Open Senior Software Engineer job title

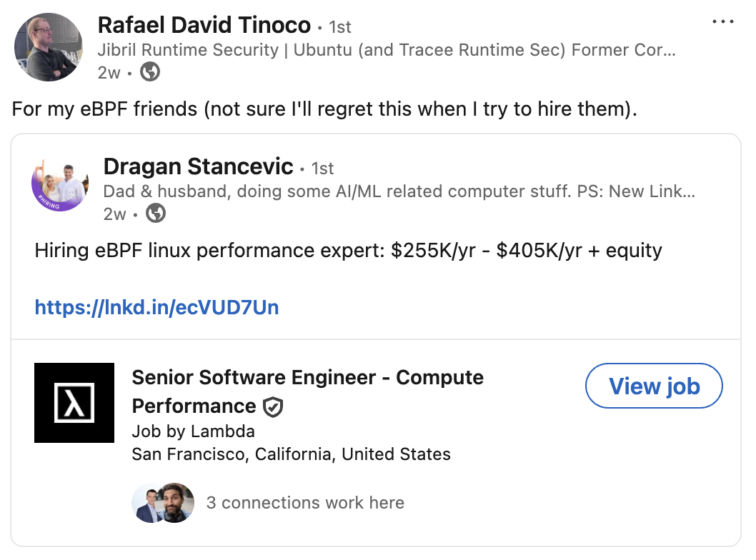click(307, 378)
